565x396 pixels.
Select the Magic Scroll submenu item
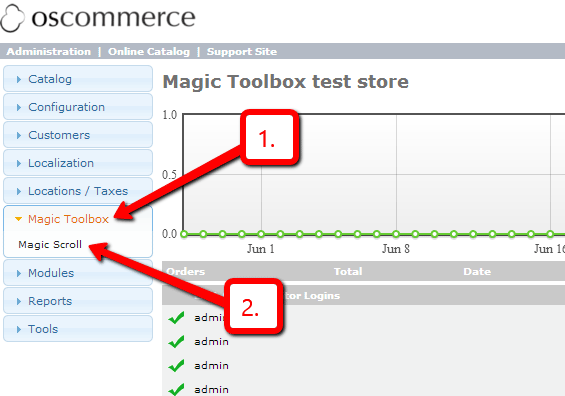[50, 245]
